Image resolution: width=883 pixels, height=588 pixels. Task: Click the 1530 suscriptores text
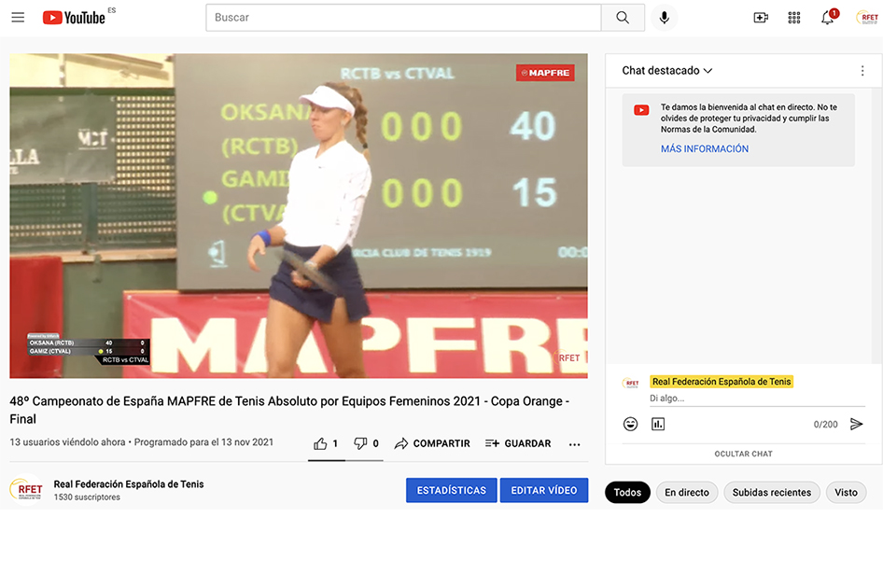pos(87,497)
